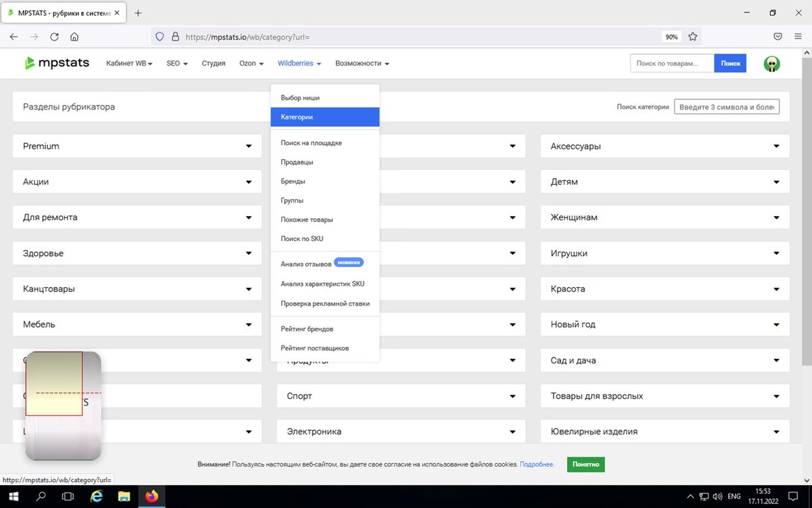Screen dimensions: 812x508
Task: Show hidden tray icons chevron
Action: point(690,496)
